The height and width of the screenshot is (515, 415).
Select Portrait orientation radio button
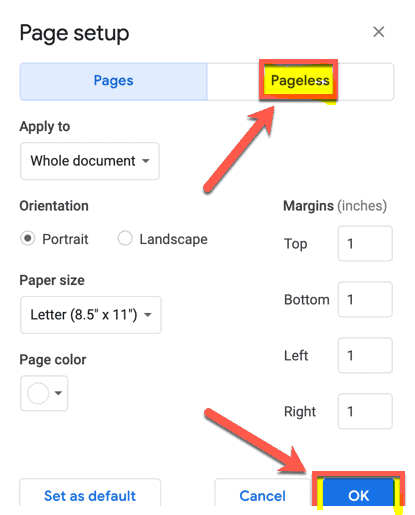click(x=28, y=239)
